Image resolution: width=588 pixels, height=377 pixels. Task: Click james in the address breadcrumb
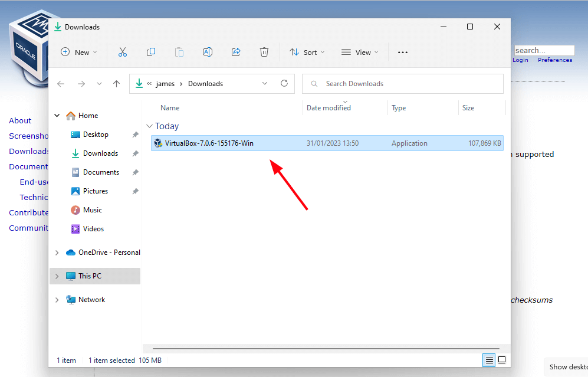tap(165, 84)
